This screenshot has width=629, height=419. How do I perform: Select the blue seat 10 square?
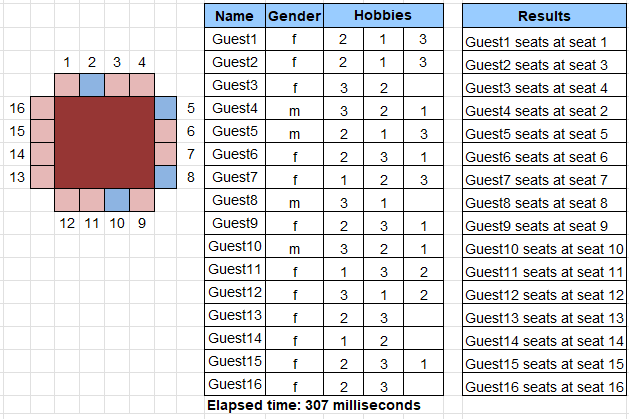click(x=117, y=200)
